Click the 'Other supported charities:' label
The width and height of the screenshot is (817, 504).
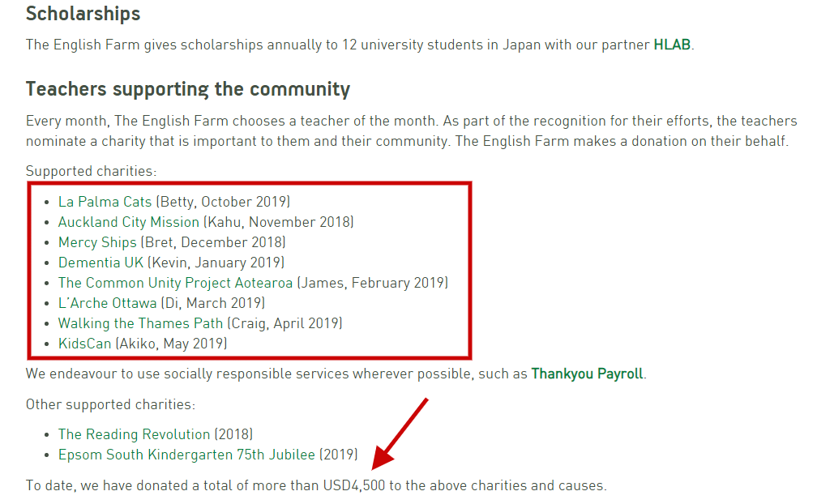(110, 404)
